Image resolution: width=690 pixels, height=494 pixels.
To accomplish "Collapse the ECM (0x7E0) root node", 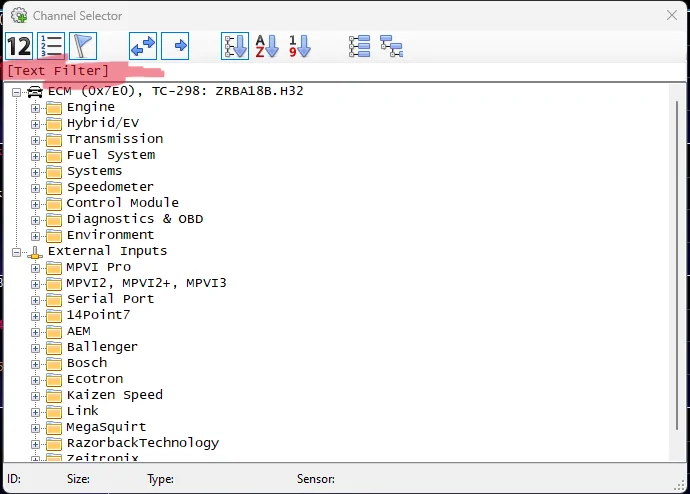I will tap(17, 92).
